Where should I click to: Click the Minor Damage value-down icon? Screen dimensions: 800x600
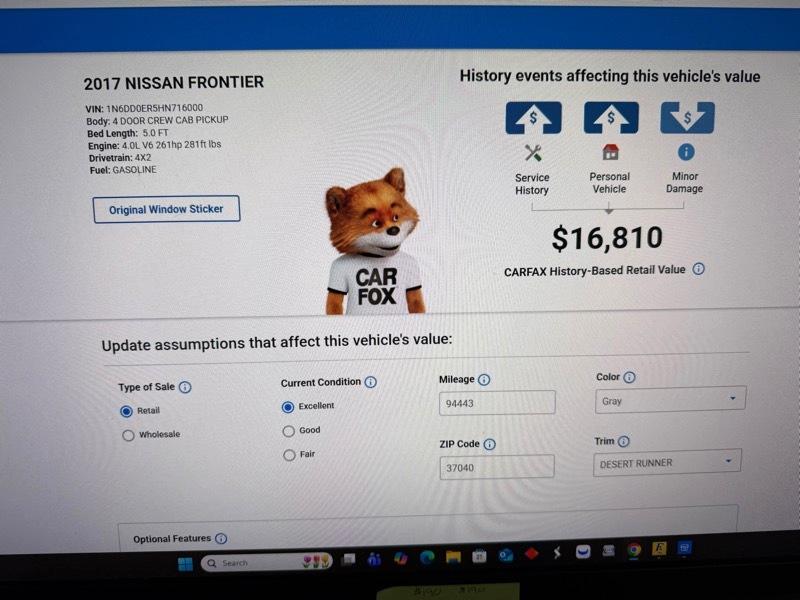tap(687, 118)
